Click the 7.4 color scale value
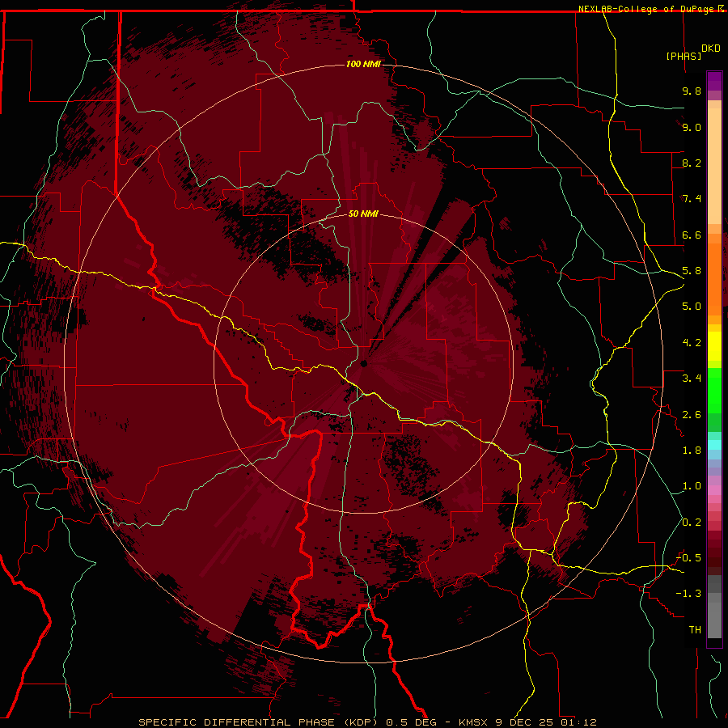728x728 pixels. (x=692, y=199)
